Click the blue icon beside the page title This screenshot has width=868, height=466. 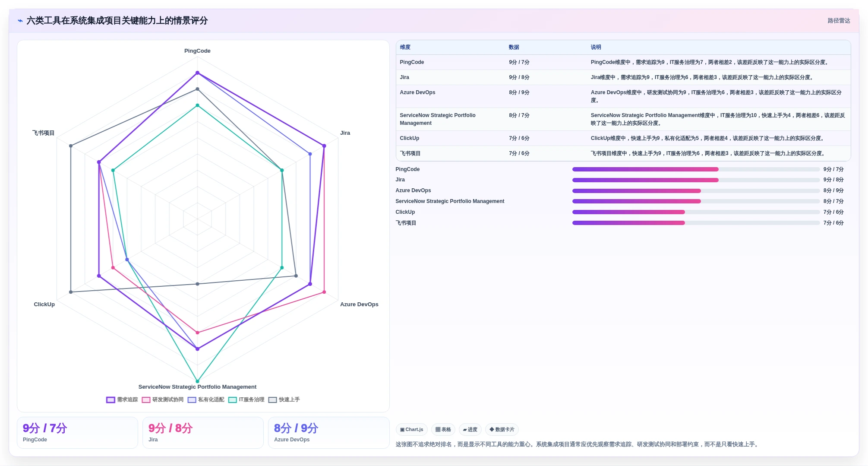pos(20,21)
